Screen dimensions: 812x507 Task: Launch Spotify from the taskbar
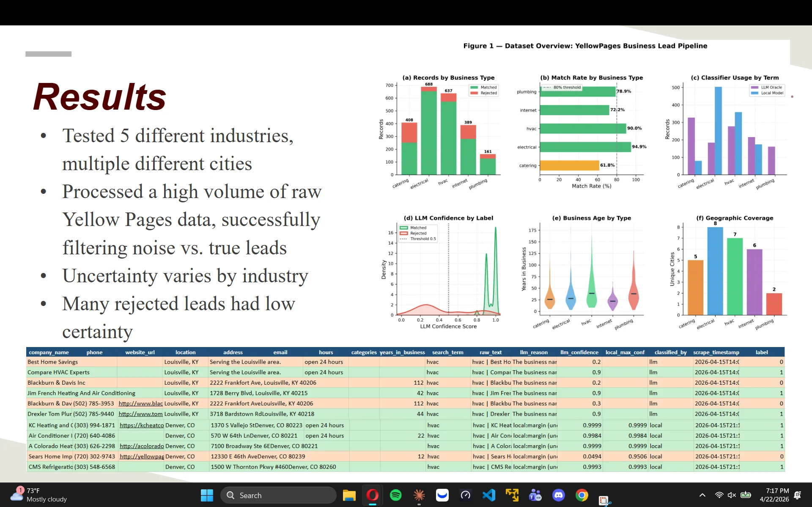396,495
